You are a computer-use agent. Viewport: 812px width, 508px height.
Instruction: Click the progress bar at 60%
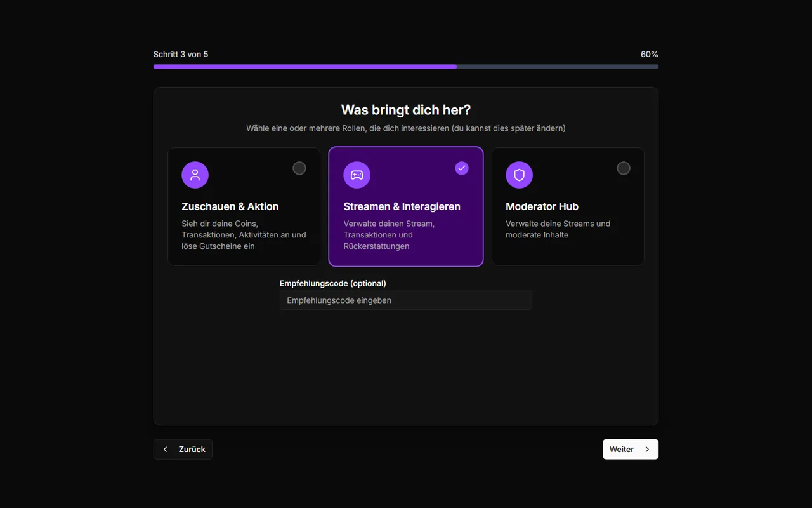click(x=406, y=66)
